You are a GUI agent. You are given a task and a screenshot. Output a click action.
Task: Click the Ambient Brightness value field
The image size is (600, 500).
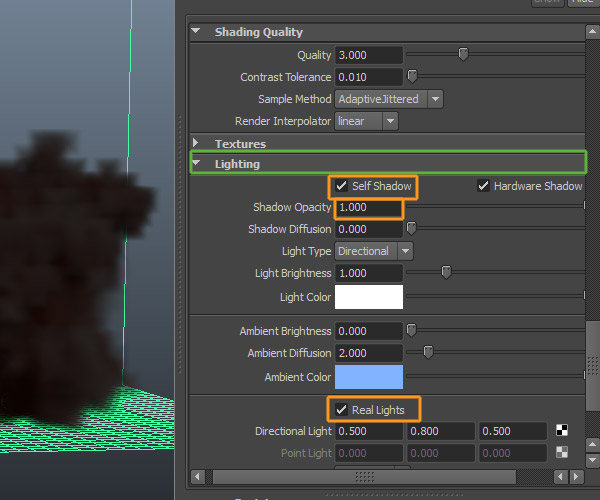click(369, 331)
